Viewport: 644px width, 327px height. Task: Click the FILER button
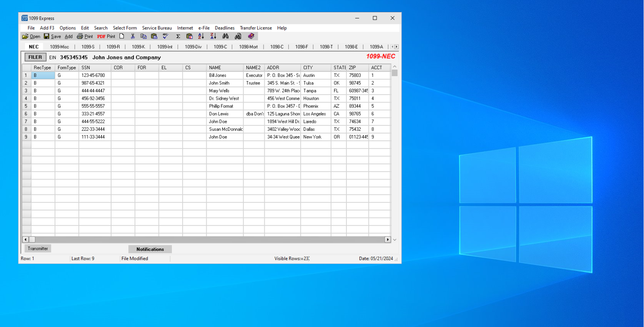(35, 57)
